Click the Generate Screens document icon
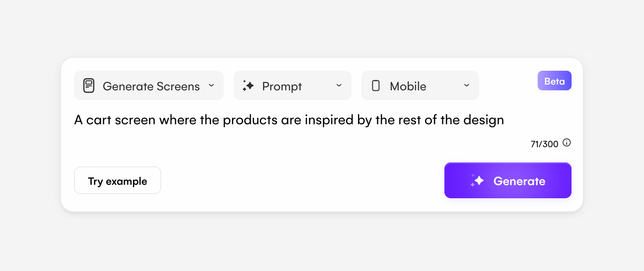The image size is (644, 271). pos(89,86)
